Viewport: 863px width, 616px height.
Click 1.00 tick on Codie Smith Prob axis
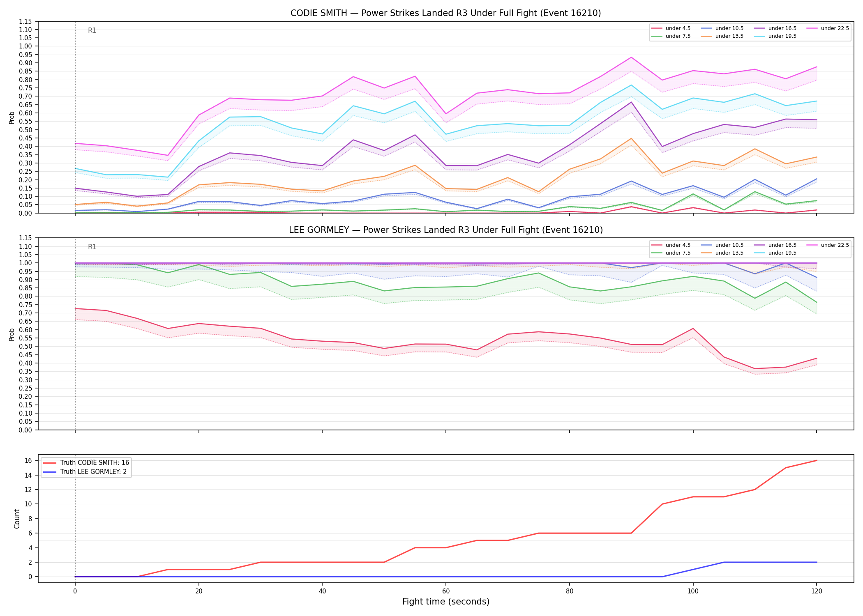tap(25, 46)
